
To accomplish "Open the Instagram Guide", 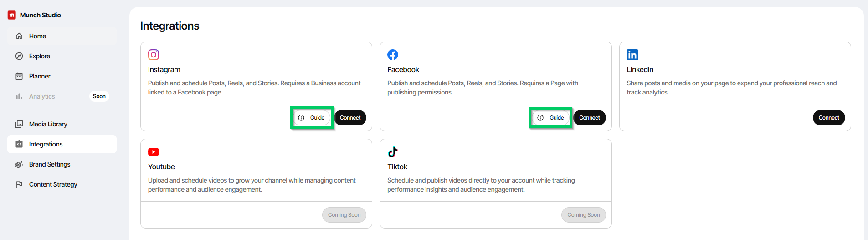I will point(312,118).
